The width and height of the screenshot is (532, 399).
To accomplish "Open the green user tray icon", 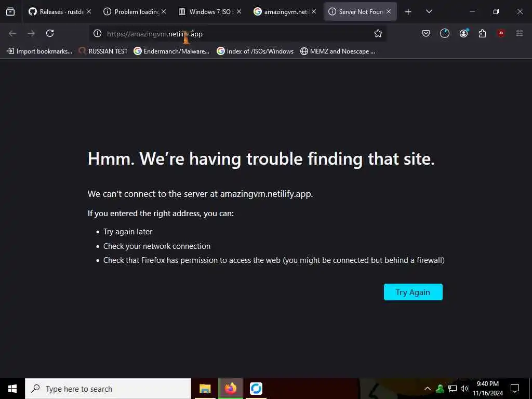I will (440, 389).
